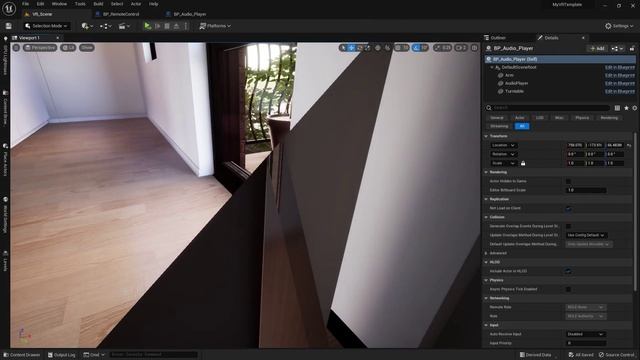Lock the Details panel selection

click(x=632, y=48)
